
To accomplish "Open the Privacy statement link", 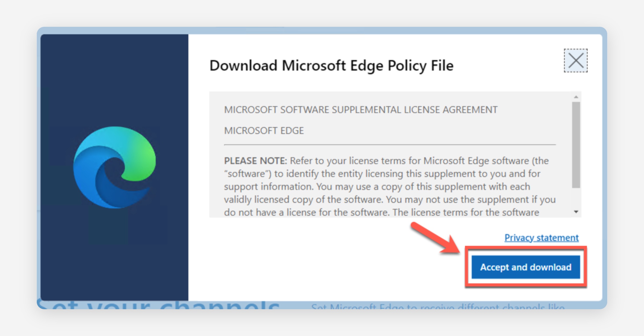I will coord(541,238).
